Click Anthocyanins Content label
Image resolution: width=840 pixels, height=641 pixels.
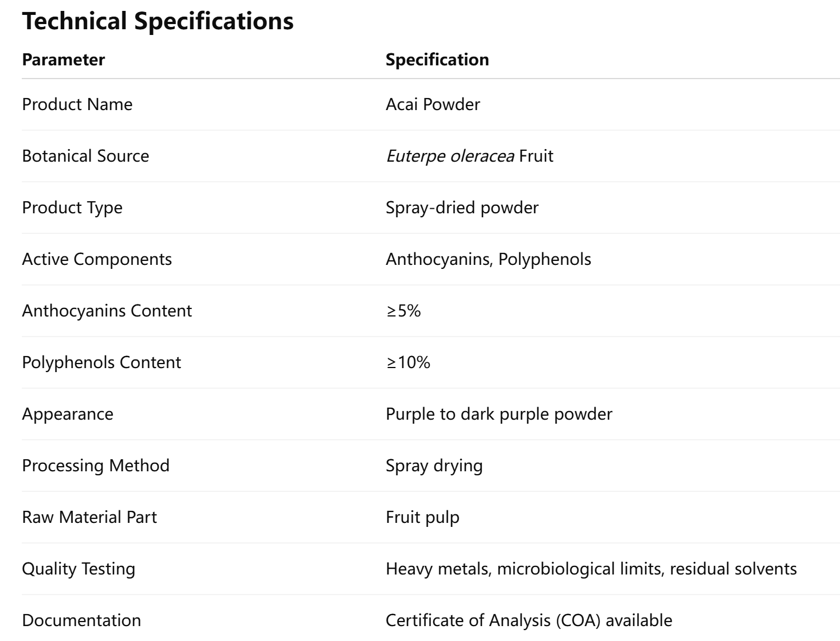coord(107,311)
